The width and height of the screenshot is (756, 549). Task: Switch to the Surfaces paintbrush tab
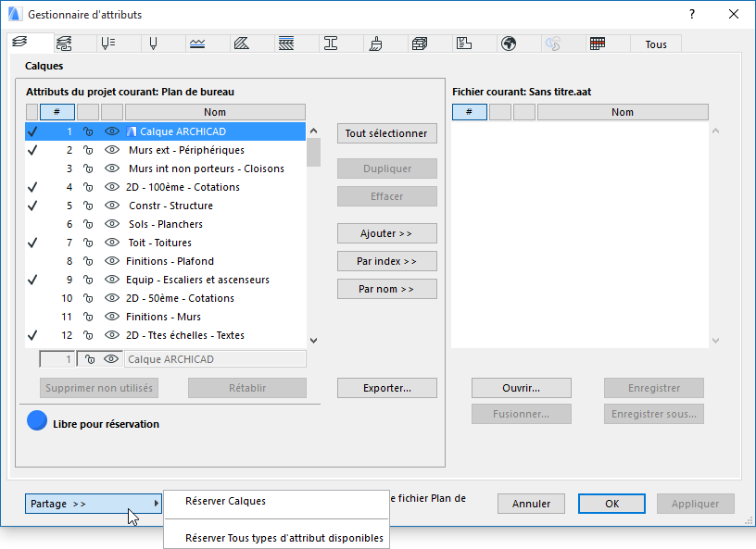coord(375,44)
